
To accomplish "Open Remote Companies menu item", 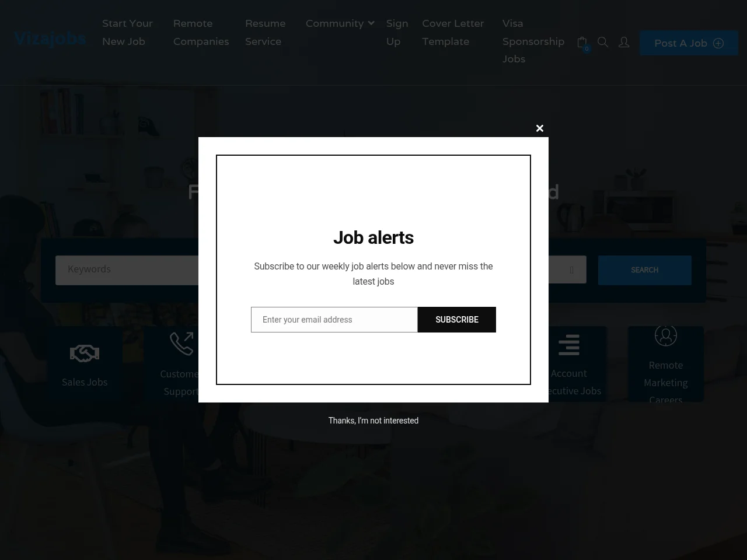I will pyautogui.click(x=201, y=33).
